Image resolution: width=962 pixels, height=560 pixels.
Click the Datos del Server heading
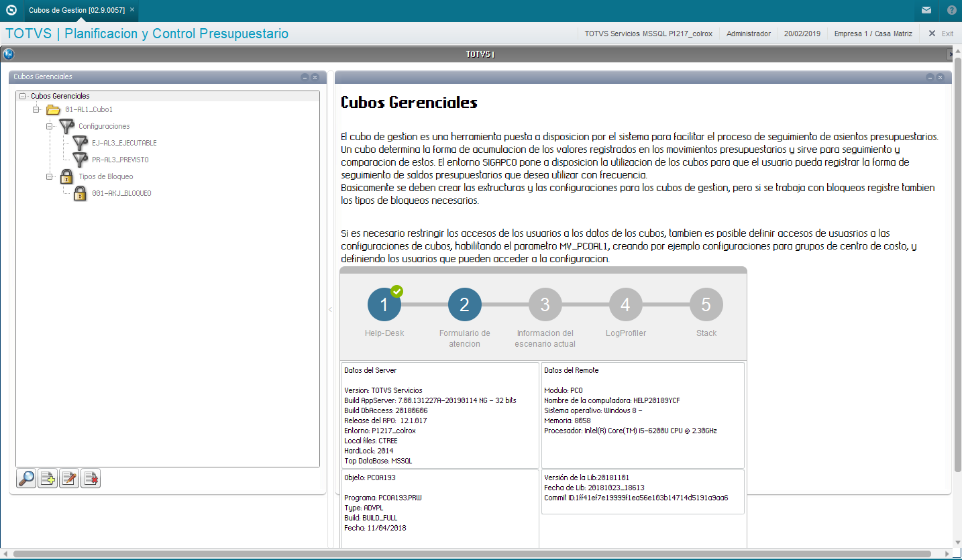(x=370, y=370)
